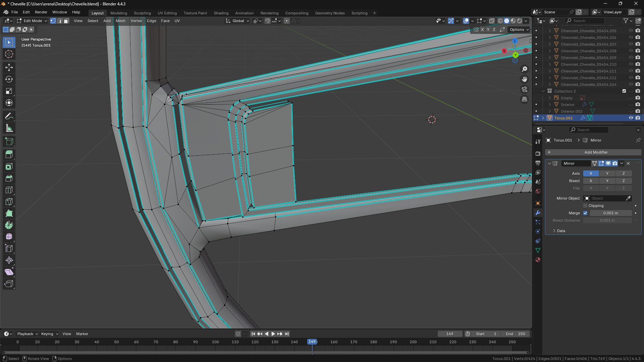Open the Keying dropdown
644x362 pixels.
49,334
